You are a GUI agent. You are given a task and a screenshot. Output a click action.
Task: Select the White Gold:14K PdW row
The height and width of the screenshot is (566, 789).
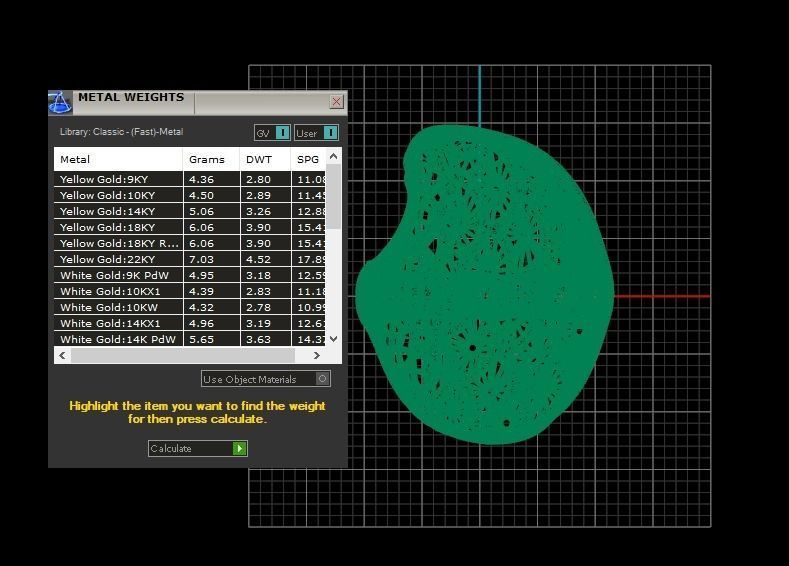[190, 339]
